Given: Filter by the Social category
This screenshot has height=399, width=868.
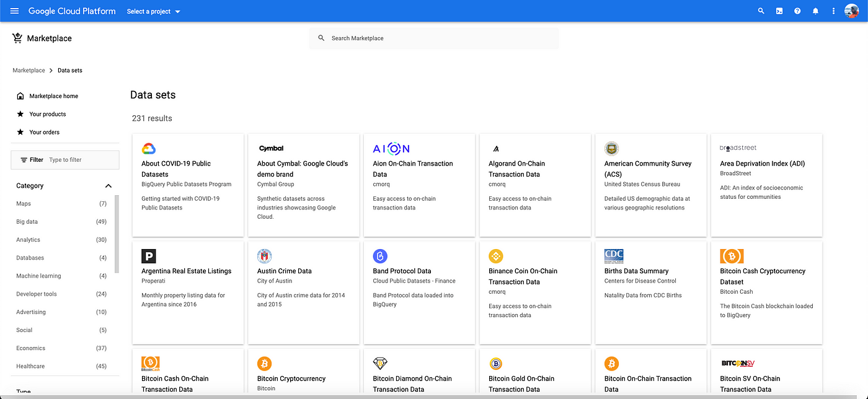Looking at the screenshot, I should tap(61, 330).
